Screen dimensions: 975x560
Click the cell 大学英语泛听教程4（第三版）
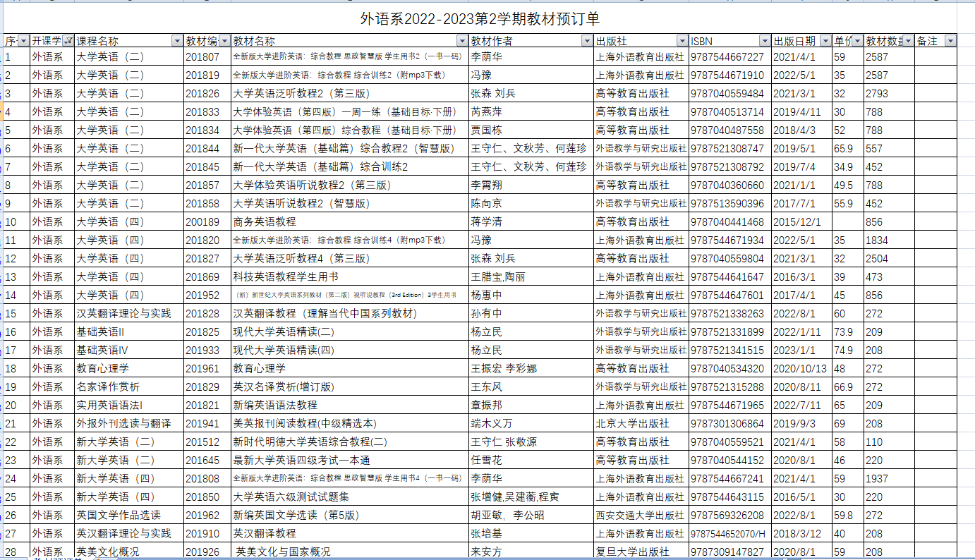[x=350, y=258]
